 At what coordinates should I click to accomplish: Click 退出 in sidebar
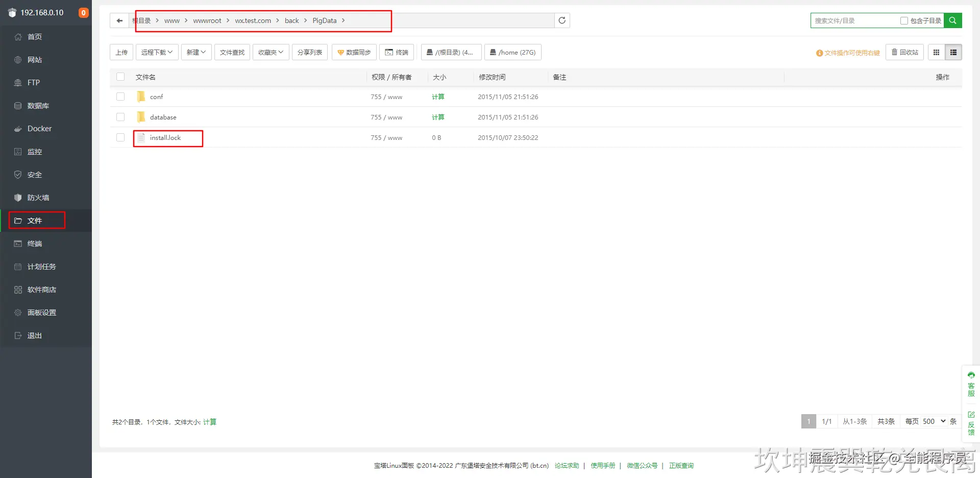pyautogui.click(x=46, y=336)
